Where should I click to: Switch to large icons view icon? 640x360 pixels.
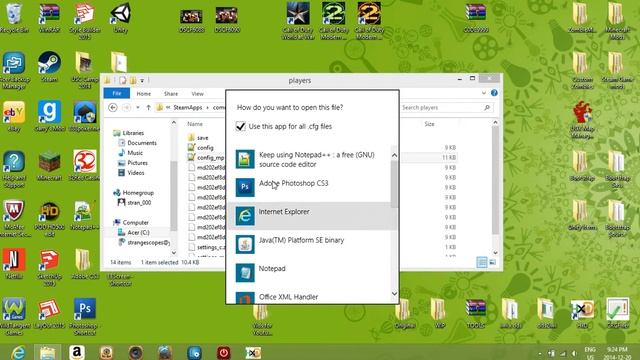[493, 262]
